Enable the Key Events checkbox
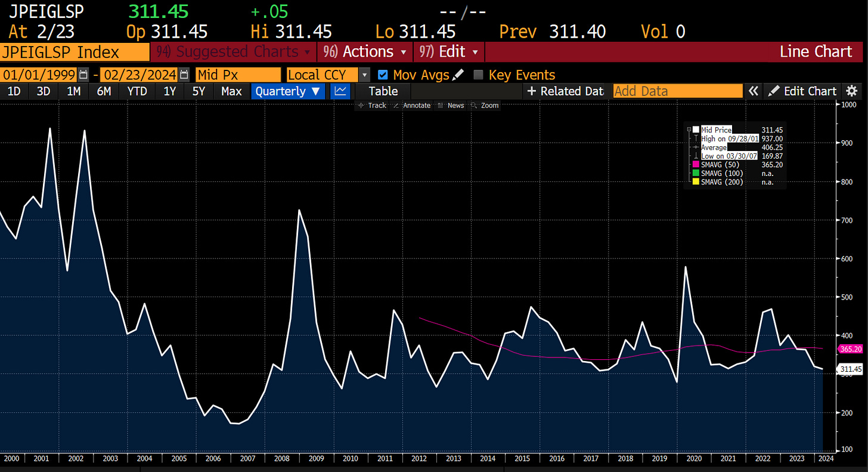 click(x=478, y=75)
